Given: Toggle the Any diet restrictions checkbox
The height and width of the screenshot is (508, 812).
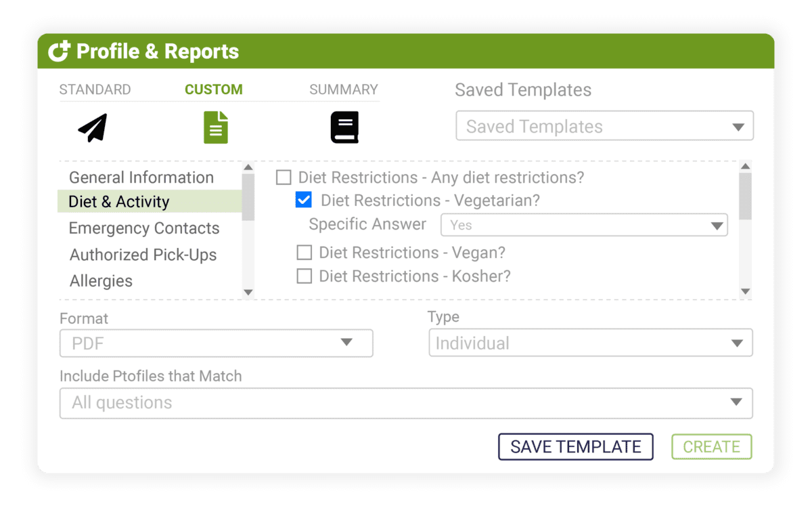Looking at the screenshot, I should tap(282, 177).
